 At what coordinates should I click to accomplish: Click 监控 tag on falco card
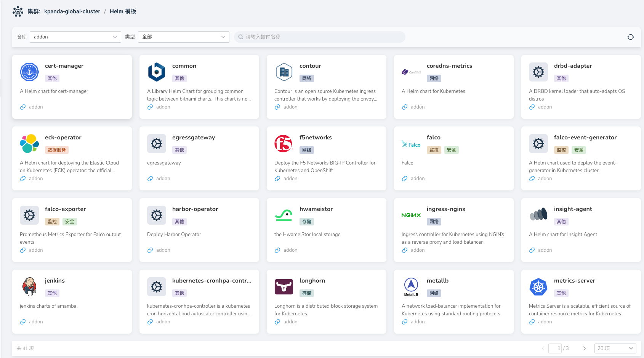(x=434, y=150)
